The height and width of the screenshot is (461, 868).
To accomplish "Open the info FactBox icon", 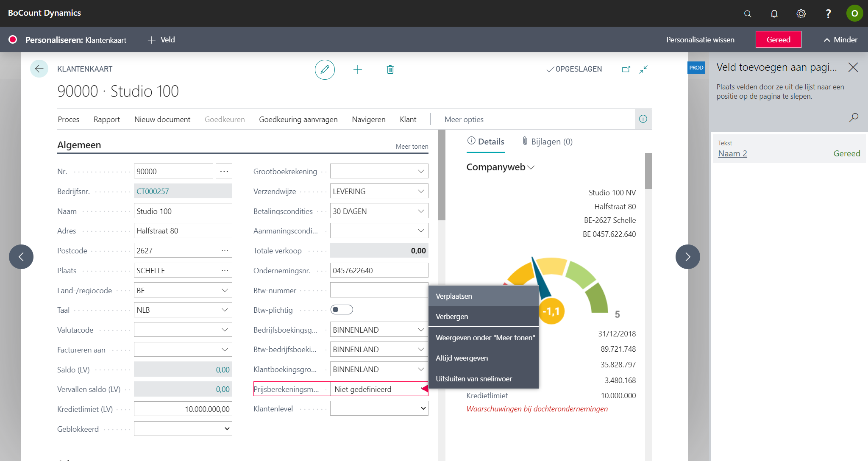I will [x=643, y=119].
